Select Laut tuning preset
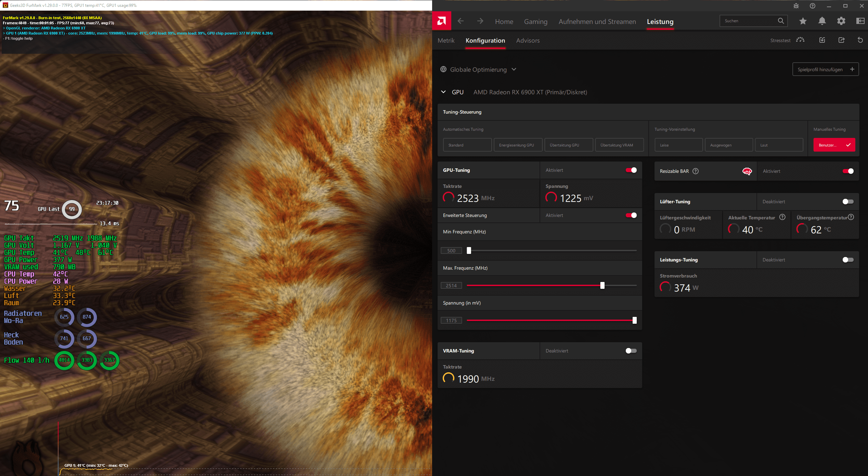The width and height of the screenshot is (868, 476). point(779,145)
